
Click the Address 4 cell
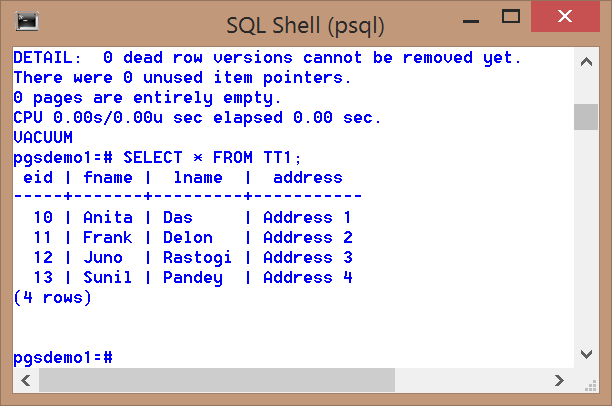(x=307, y=278)
